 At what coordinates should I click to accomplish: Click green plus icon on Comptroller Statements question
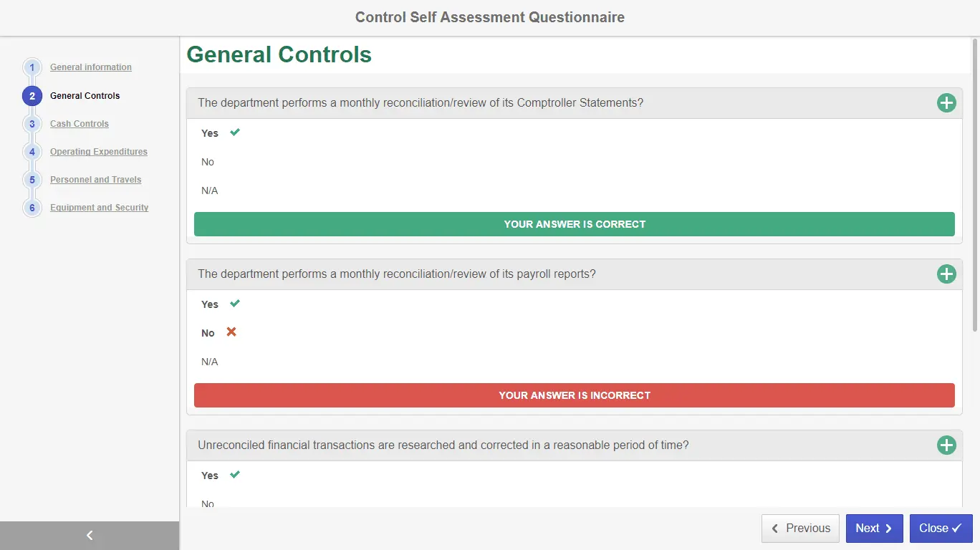click(946, 103)
